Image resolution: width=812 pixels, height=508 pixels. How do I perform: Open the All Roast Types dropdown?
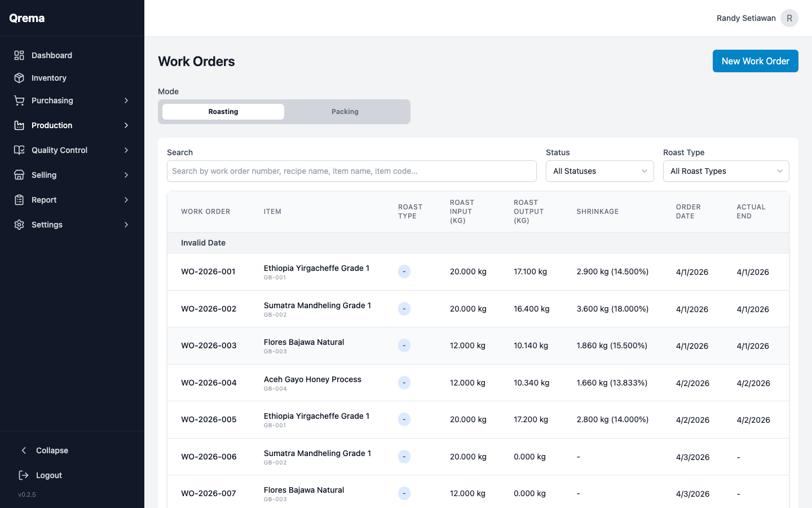click(x=726, y=171)
